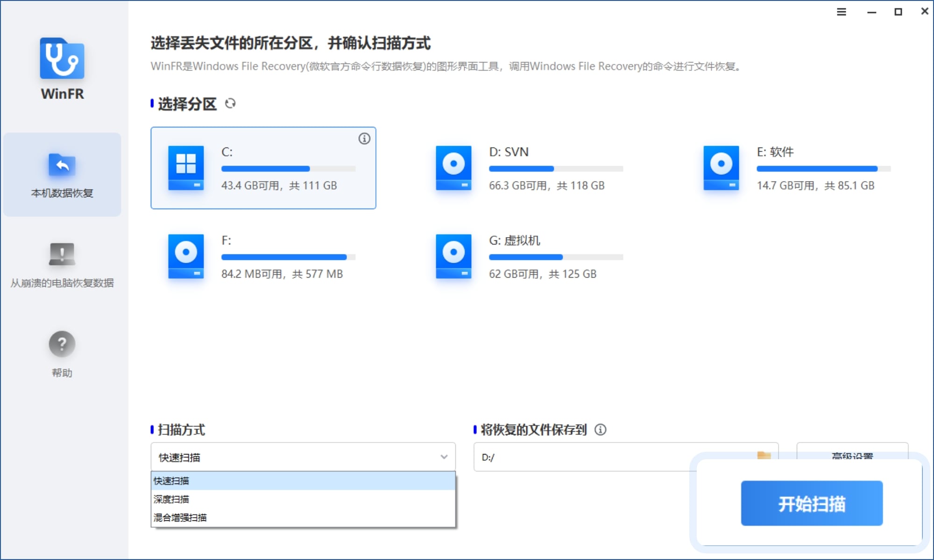Click the info icon beside 将恢复的文件保存到
Viewport: 934px width, 560px height.
tap(601, 430)
